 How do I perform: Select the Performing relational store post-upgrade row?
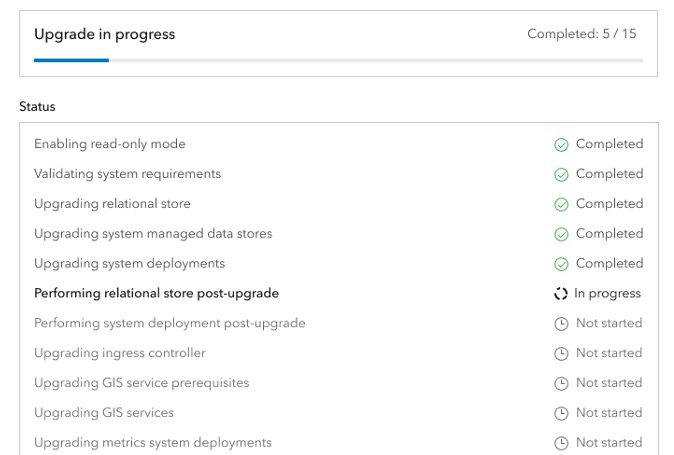[156, 294]
